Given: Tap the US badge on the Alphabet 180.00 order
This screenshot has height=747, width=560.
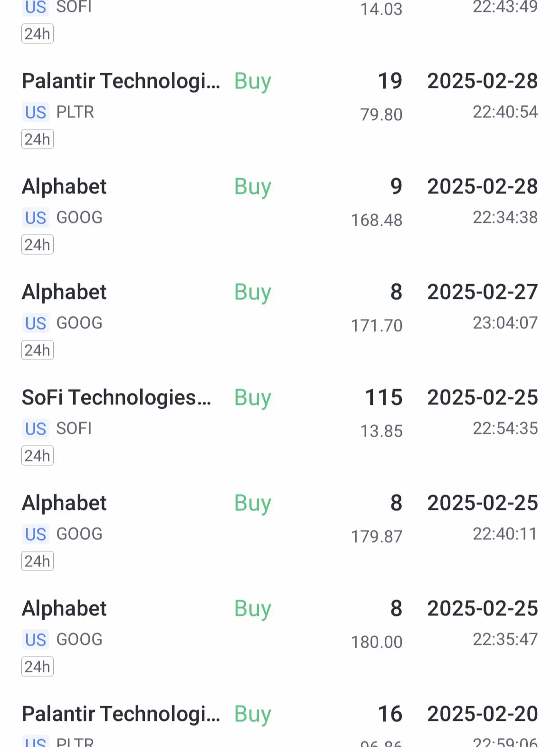Looking at the screenshot, I should (x=36, y=640).
